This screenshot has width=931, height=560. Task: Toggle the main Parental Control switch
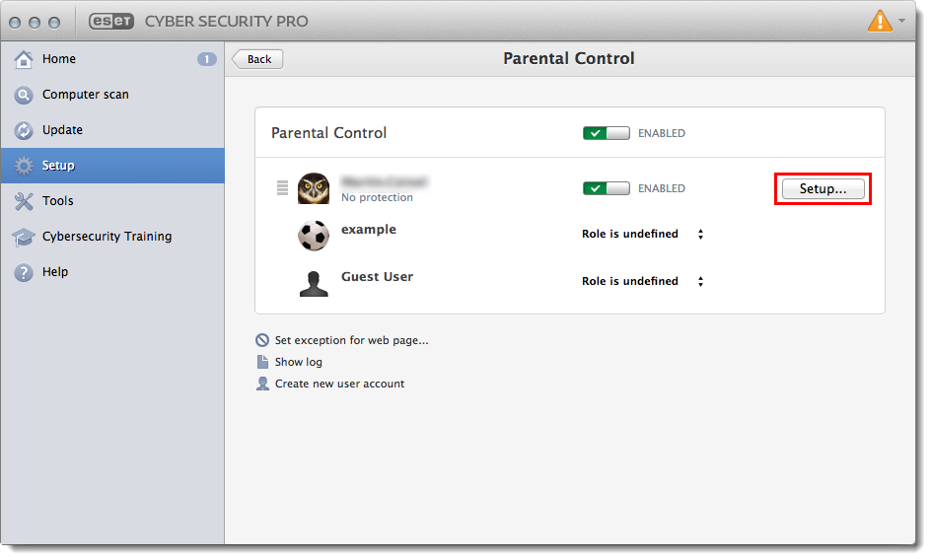coord(606,133)
